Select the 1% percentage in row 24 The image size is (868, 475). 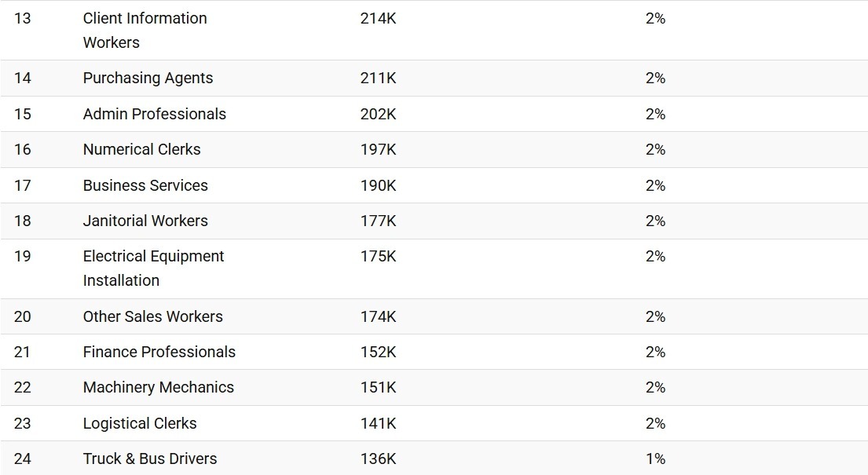[655, 459]
